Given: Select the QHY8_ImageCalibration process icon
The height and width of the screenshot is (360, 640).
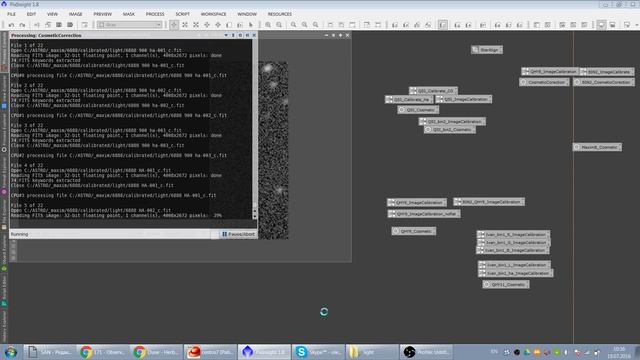Looking at the screenshot, I should click(x=550, y=71).
